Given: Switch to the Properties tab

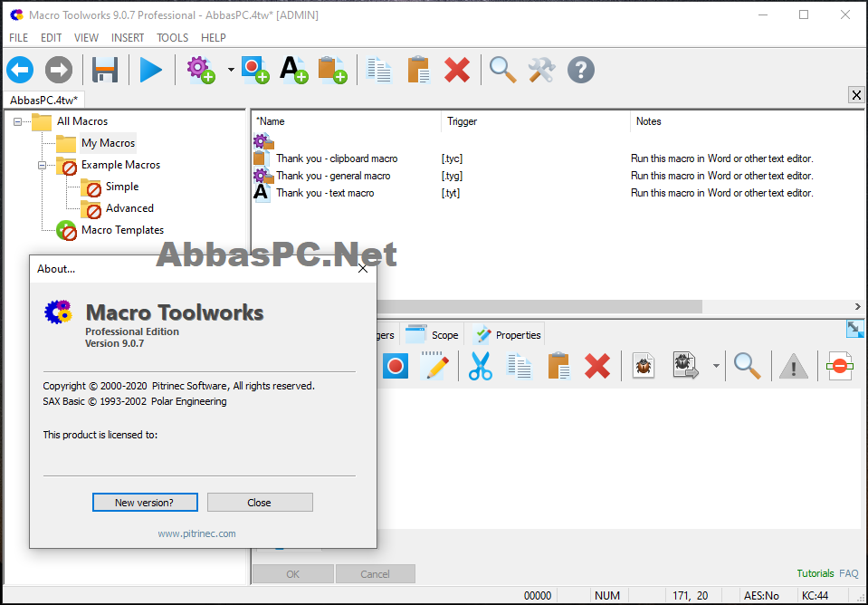Looking at the screenshot, I should [508, 334].
